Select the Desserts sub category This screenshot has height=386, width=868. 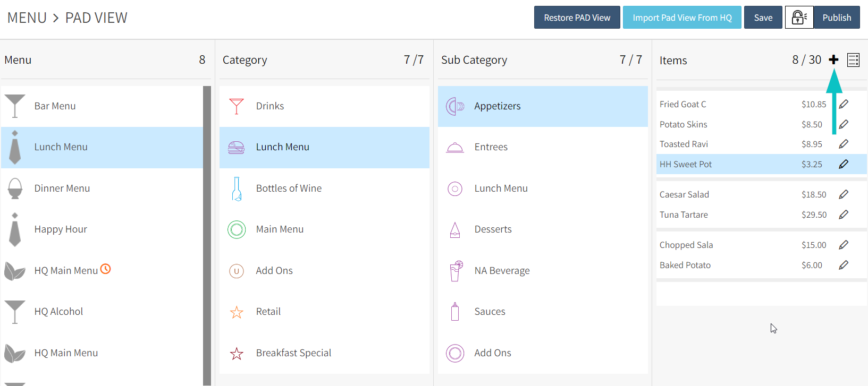pyautogui.click(x=493, y=229)
